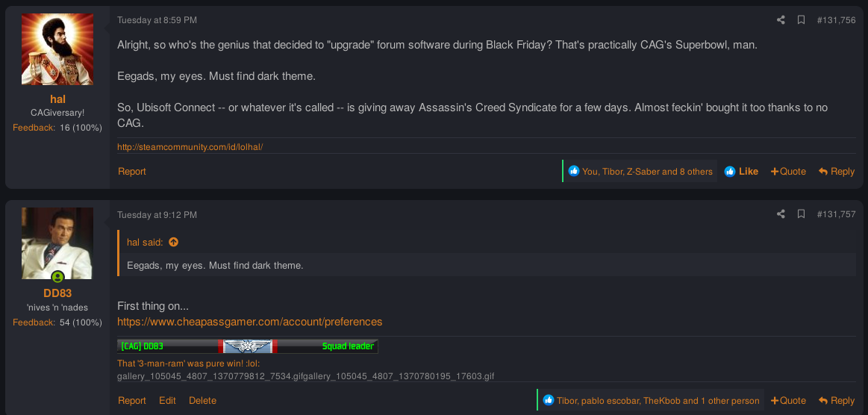View hal's avatar profile picture
Screen dimensions: 868x415
tap(57, 49)
